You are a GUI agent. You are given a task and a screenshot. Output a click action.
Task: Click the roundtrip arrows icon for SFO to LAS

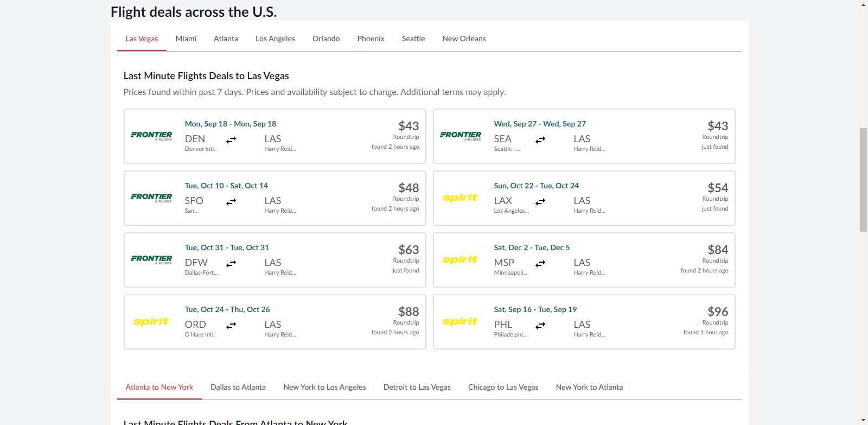(231, 202)
